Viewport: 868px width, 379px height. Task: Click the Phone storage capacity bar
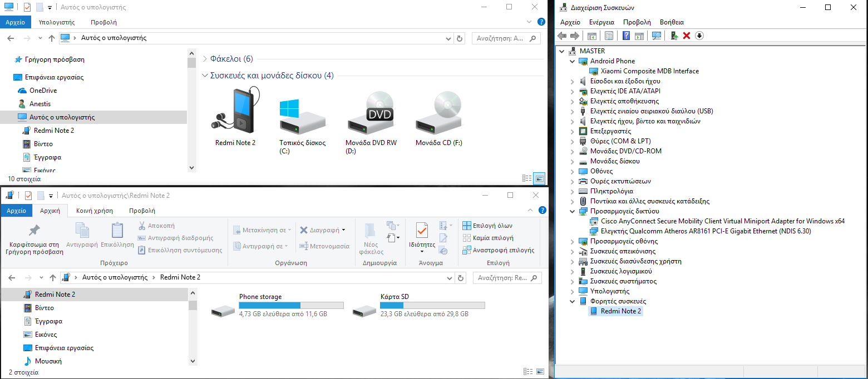[291, 305]
